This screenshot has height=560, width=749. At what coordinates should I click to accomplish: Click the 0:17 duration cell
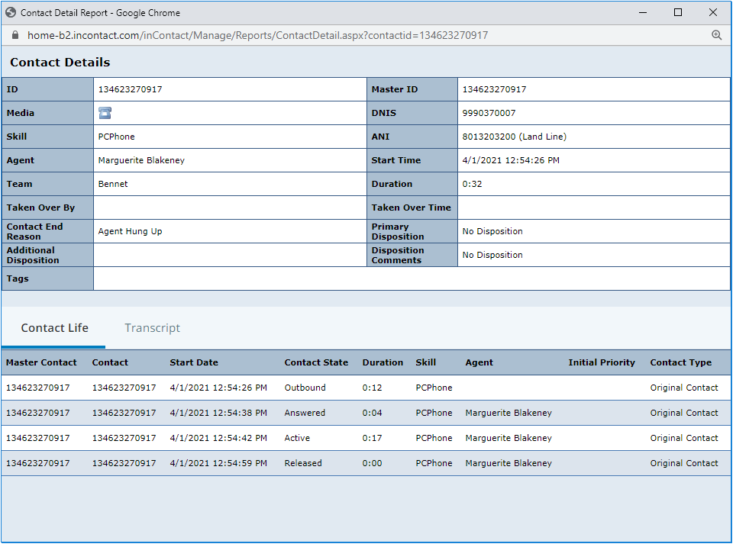(372, 438)
